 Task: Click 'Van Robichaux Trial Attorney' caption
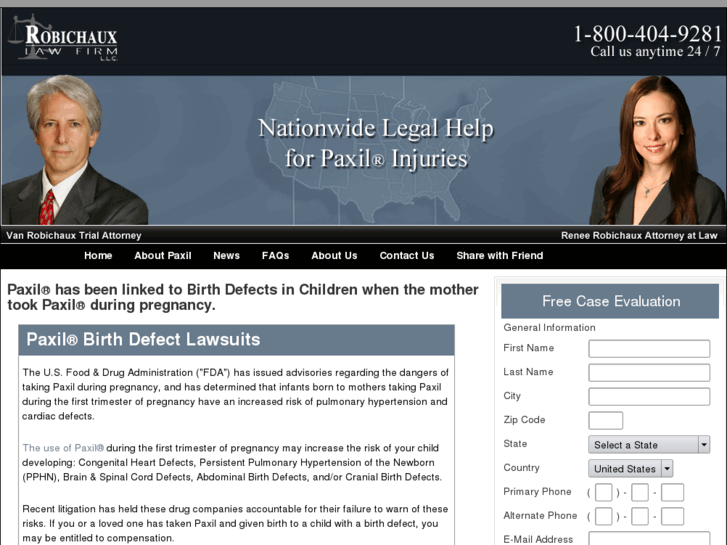pyautogui.click(x=74, y=235)
